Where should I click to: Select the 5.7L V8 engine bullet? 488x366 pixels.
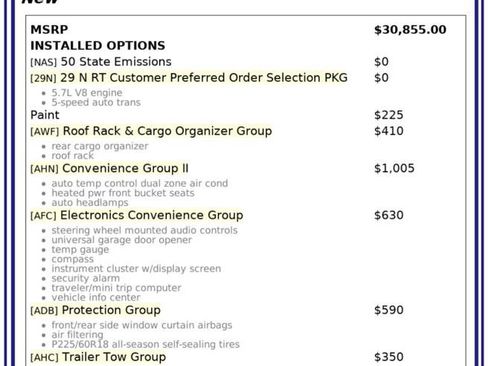pyautogui.click(x=87, y=92)
